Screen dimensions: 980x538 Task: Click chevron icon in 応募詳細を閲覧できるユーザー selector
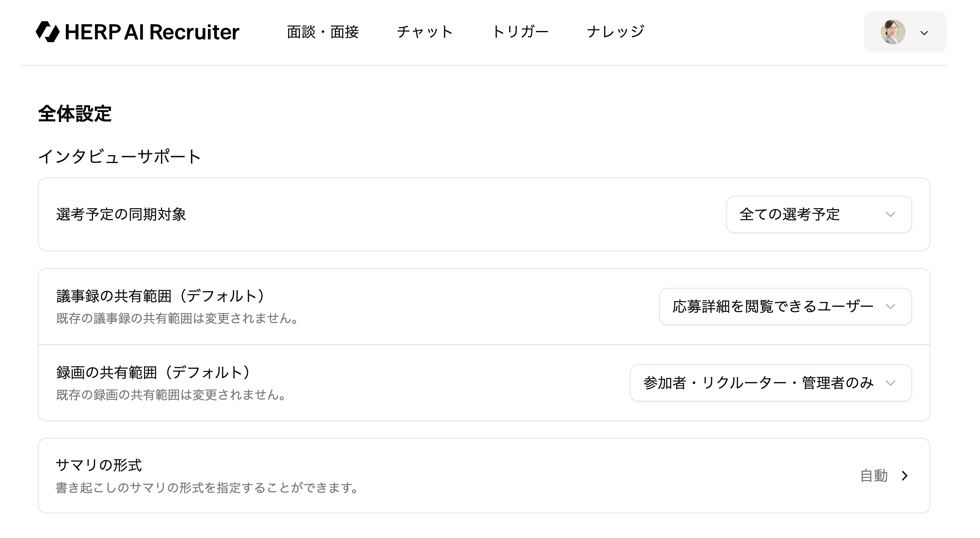(890, 306)
